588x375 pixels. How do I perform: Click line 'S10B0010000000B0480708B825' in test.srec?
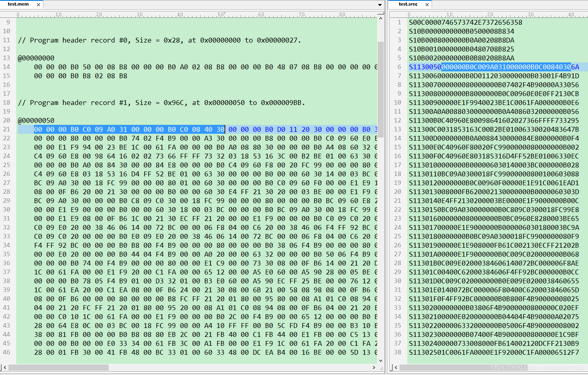click(462, 49)
